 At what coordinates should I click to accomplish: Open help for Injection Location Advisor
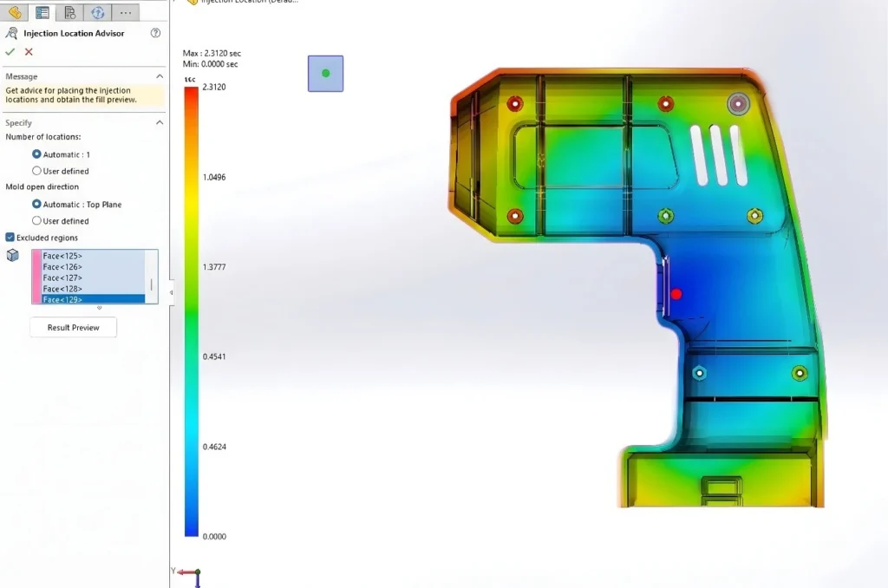(155, 33)
